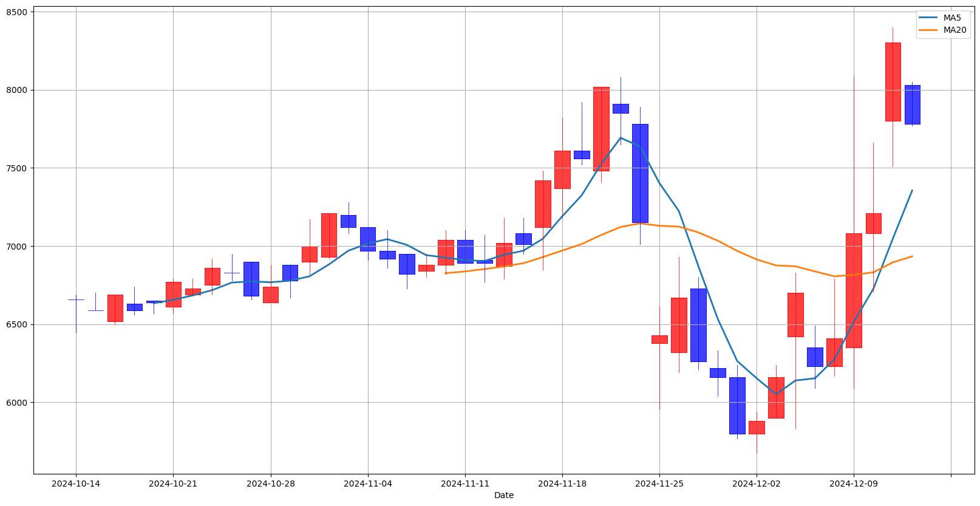Click the 2024-11-25 date tick label
Viewport: 980px width, 506px height.
point(659,484)
